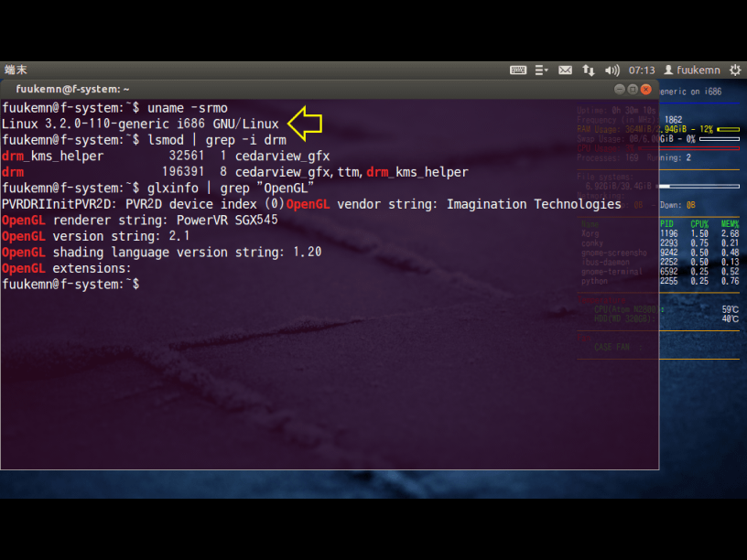Click the shading language version 1.20 line
The image size is (747, 560).
(x=161, y=252)
